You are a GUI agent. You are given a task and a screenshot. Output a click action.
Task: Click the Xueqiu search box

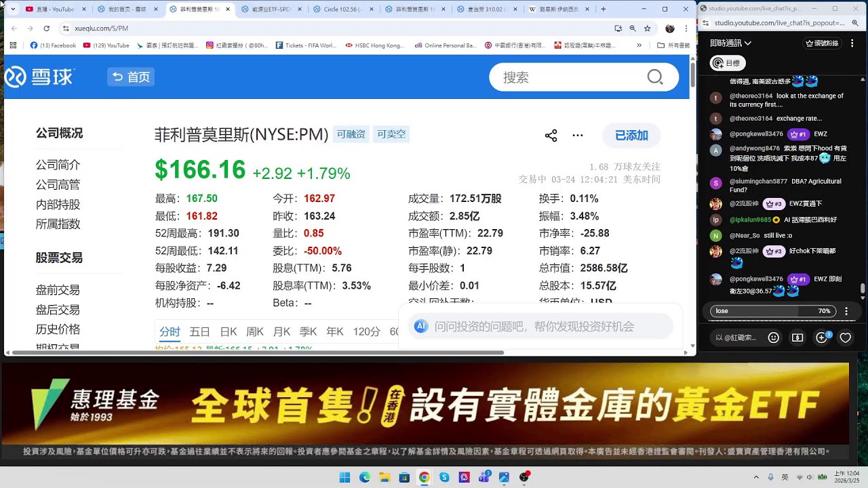click(584, 77)
